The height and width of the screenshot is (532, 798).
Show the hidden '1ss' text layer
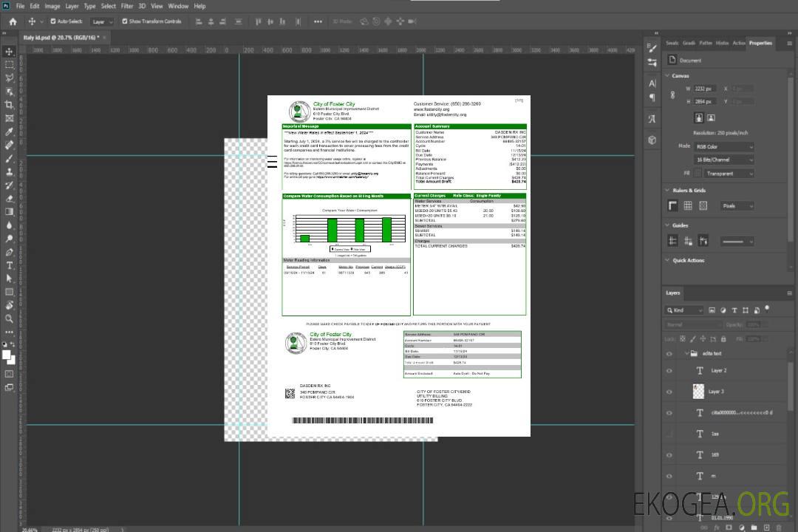669,434
